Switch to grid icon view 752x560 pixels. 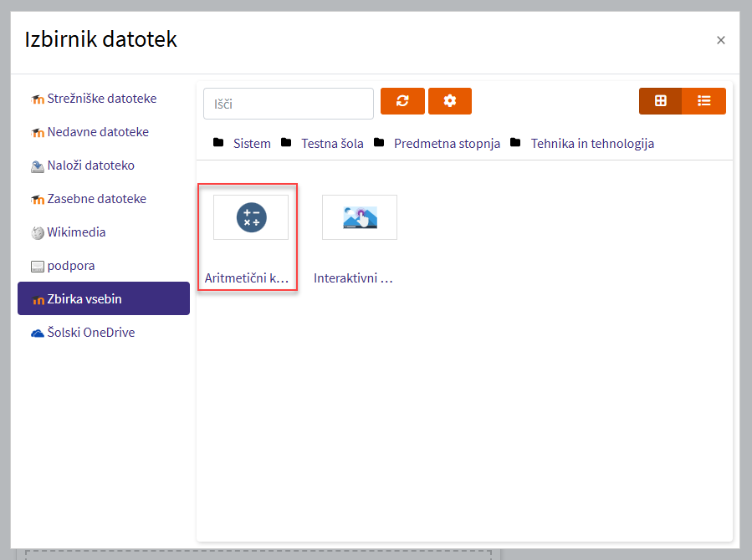[x=661, y=101]
